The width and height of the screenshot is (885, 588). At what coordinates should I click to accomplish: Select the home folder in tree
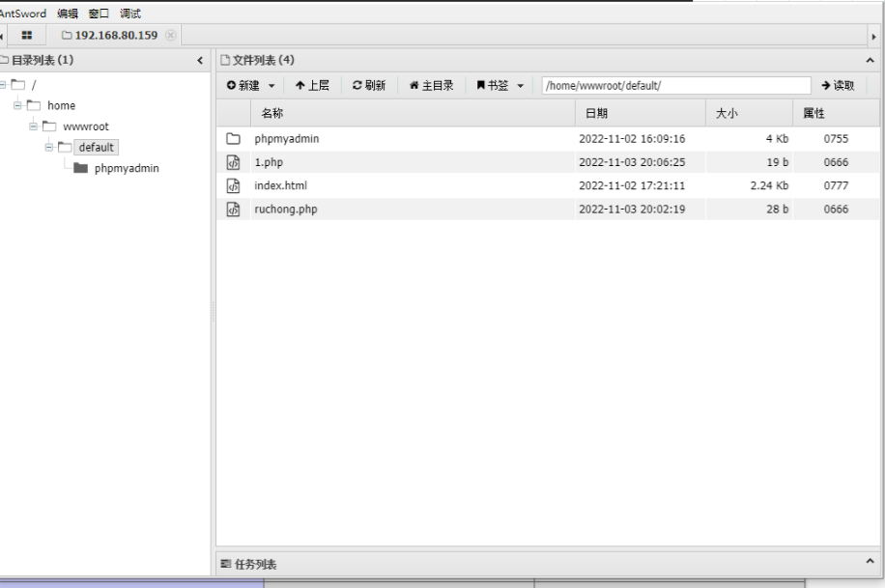[x=62, y=105]
